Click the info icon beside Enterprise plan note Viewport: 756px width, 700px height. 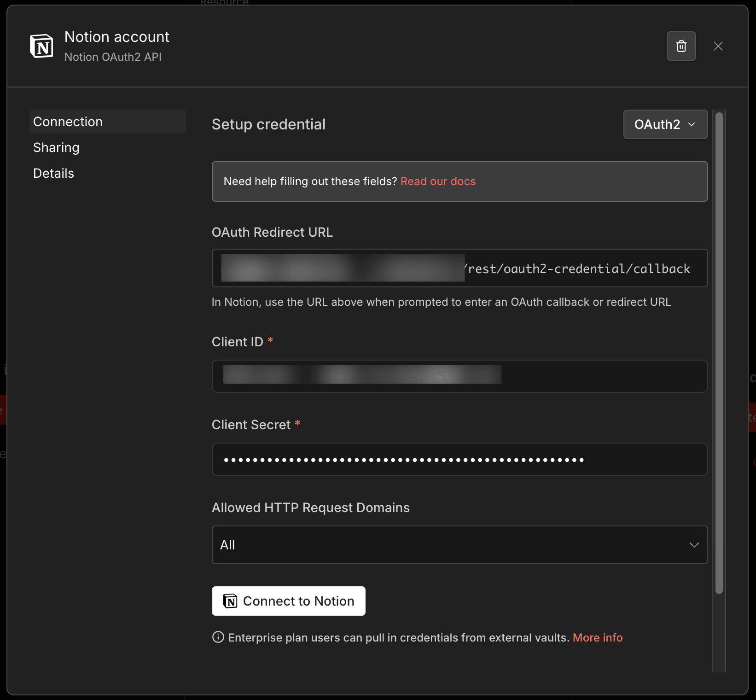[218, 637]
